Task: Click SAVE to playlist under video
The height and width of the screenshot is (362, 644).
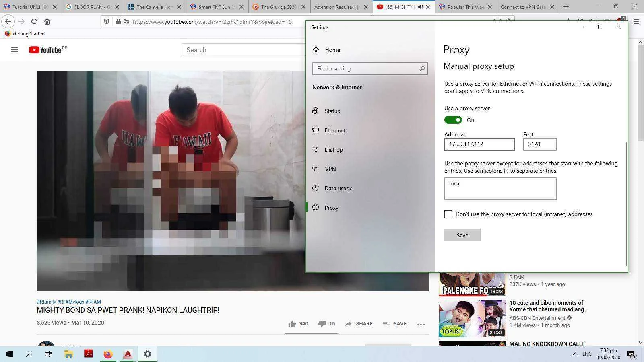Action: point(394,323)
